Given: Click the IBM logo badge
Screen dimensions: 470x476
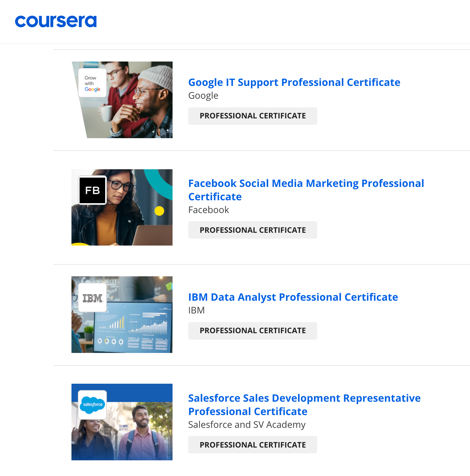Looking at the screenshot, I should (x=92, y=298).
